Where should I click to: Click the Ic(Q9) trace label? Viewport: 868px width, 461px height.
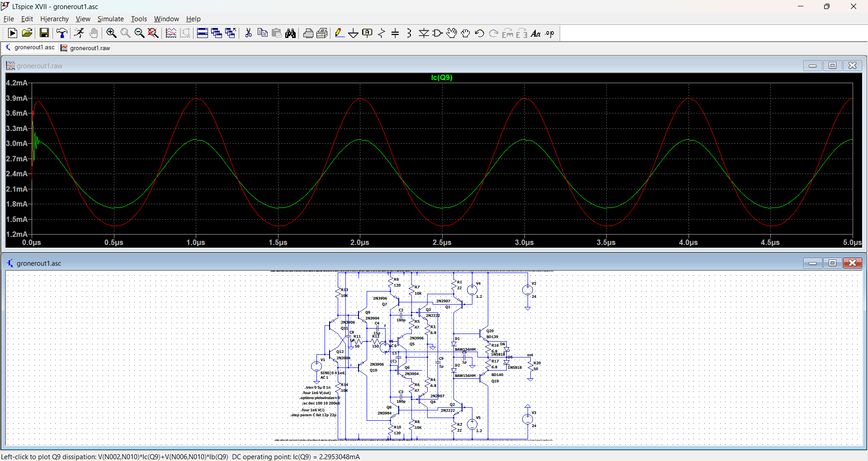[x=442, y=78]
